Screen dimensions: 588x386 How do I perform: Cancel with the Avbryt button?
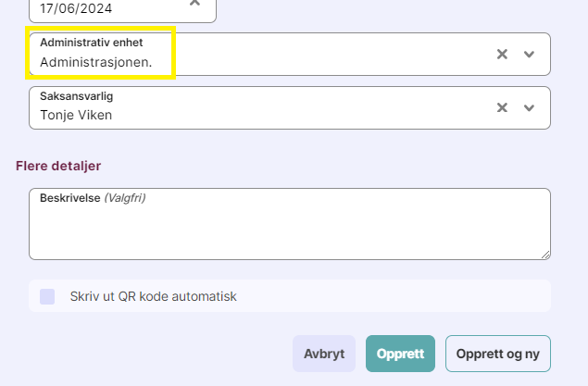coord(324,354)
